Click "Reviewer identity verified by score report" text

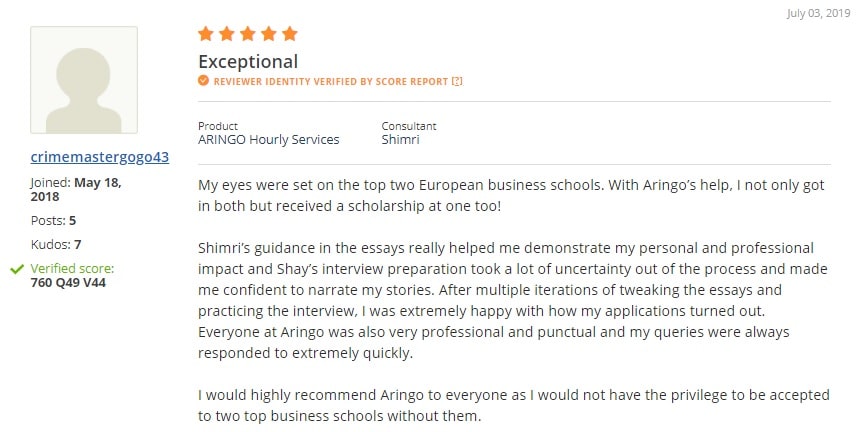(x=330, y=81)
